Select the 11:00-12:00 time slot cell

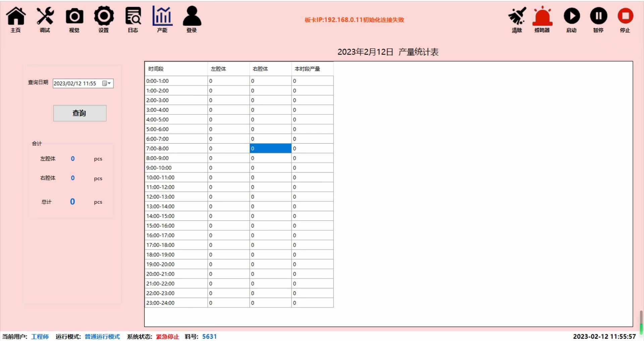coord(176,187)
